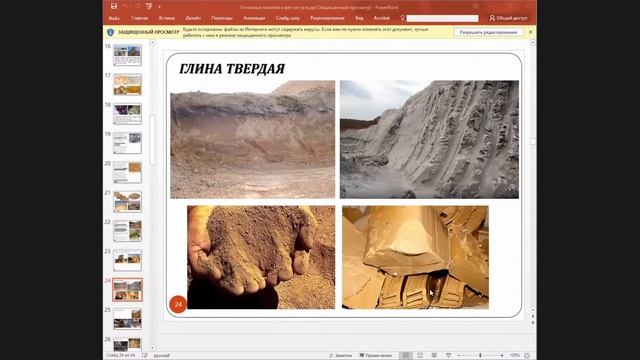Screen dimensions: 640x360
Task: Open the Файл menu
Action: pyautogui.click(x=114, y=18)
